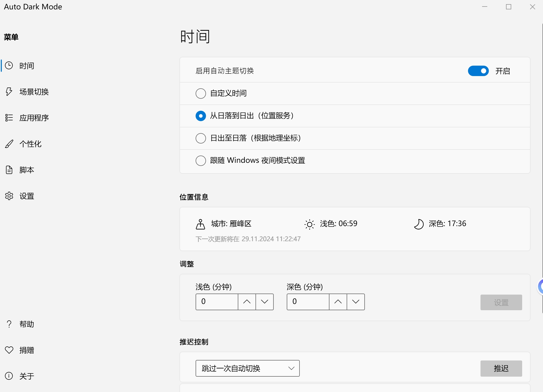Increase 浅色 (分钟) value with up arrow

click(x=247, y=302)
